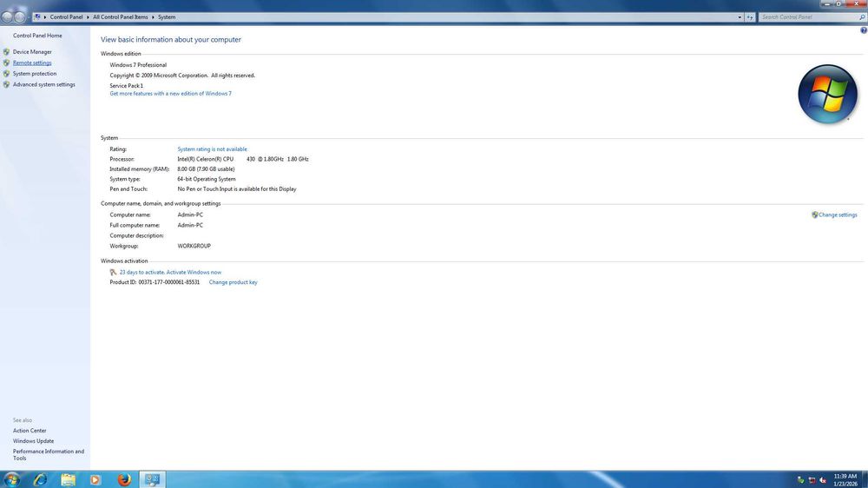This screenshot has width=868, height=488.
Task: Click the shield icon beside Advanced system settings
Action: 6,84
